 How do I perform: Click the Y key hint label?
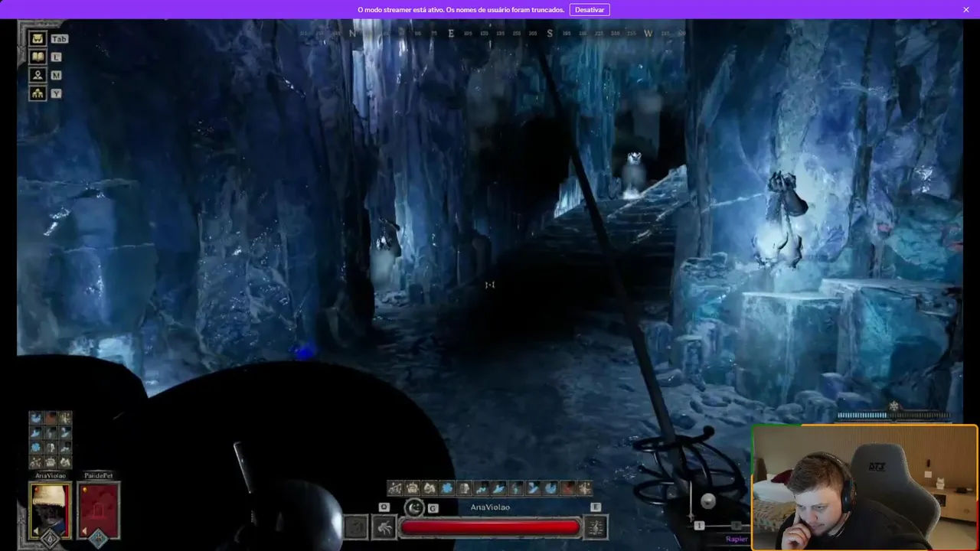point(57,94)
